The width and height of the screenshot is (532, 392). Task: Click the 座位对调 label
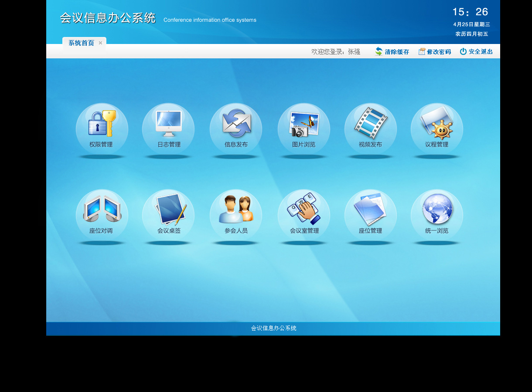[x=101, y=231]
